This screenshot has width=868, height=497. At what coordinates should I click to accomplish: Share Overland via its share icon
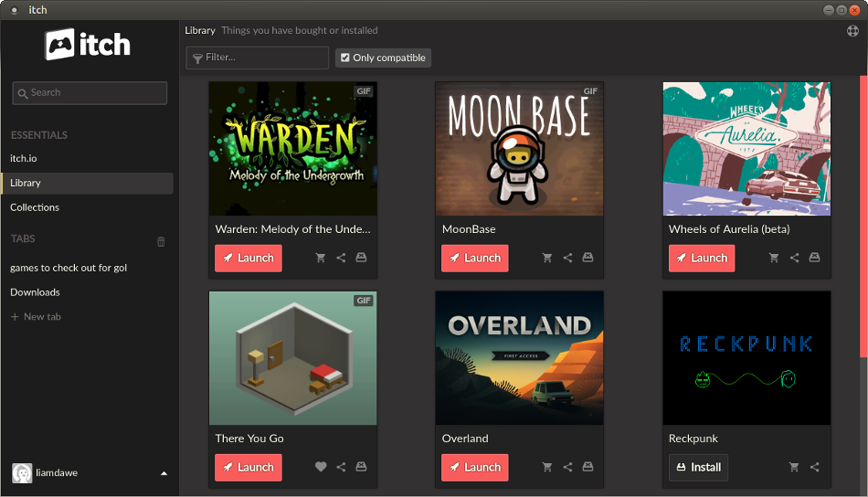tap(568, 467)
